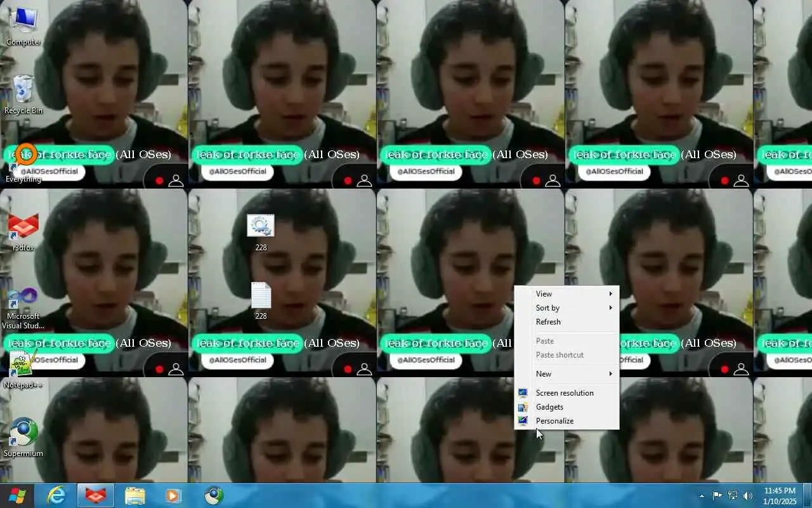Select the Supermium desktop shortcut

23,438
